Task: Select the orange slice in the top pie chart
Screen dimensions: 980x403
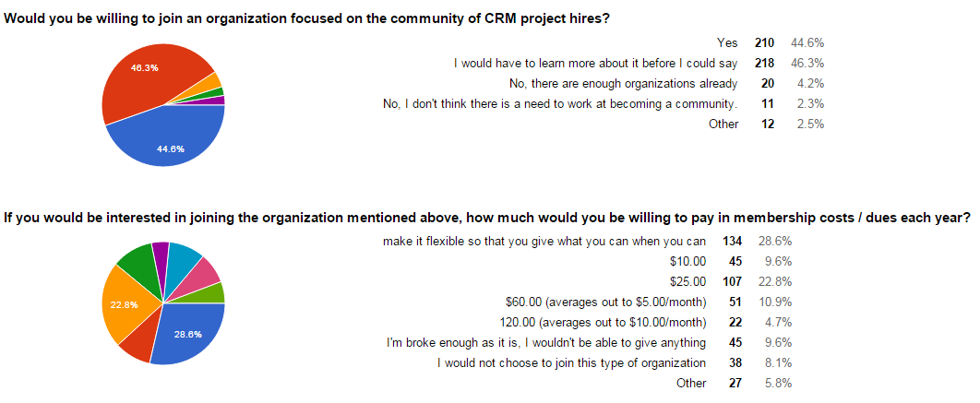Action: point(214,82)
